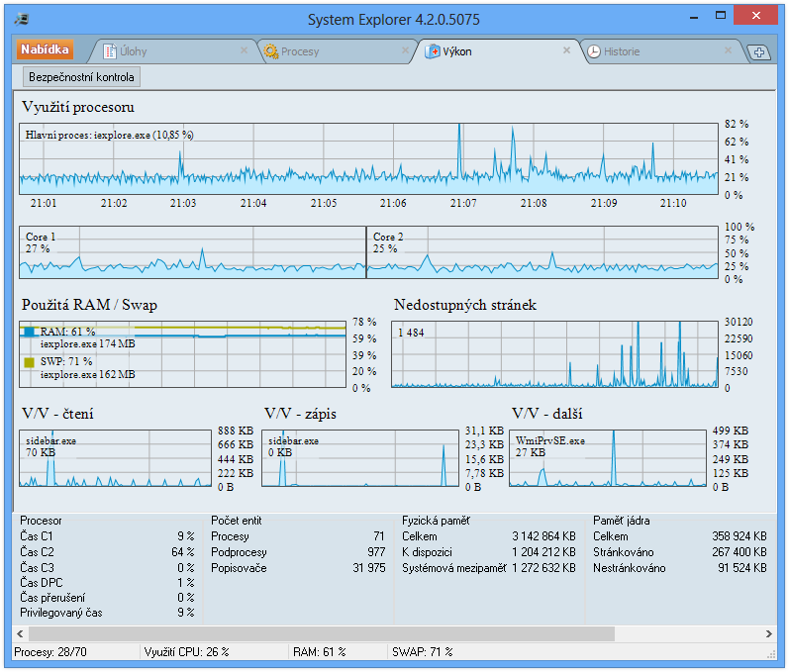Click the V/V - zápis graph
The height and width of the screenshot is (672, 789).
[360, 458]
